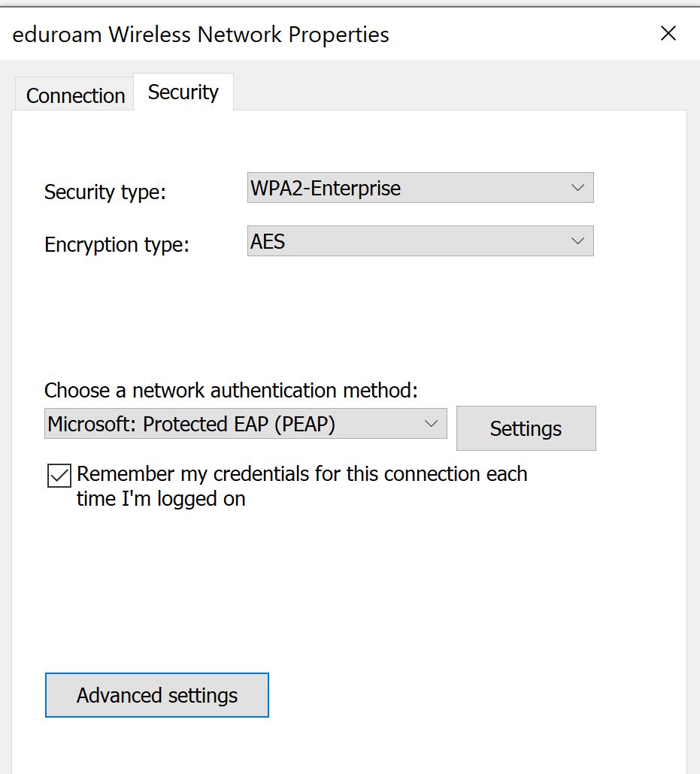This screenshot has width=700, height=774.
Task: Click the dialog title bar text
Action: [200, 34]
